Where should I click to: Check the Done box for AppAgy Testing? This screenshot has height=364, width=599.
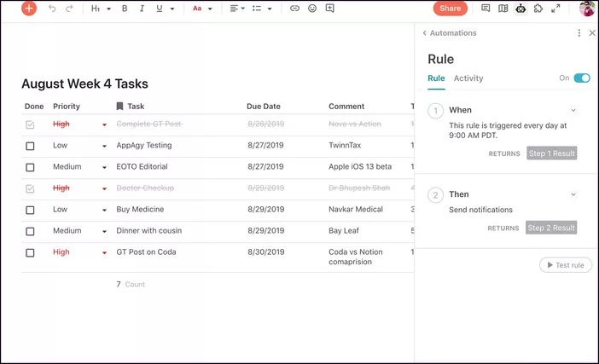pos(30,146)
